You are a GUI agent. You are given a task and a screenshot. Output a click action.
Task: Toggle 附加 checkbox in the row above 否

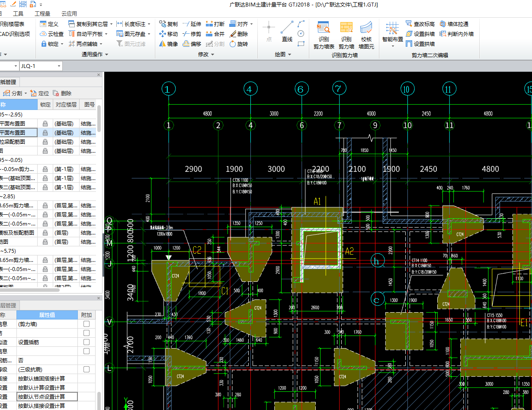(87, 351)
